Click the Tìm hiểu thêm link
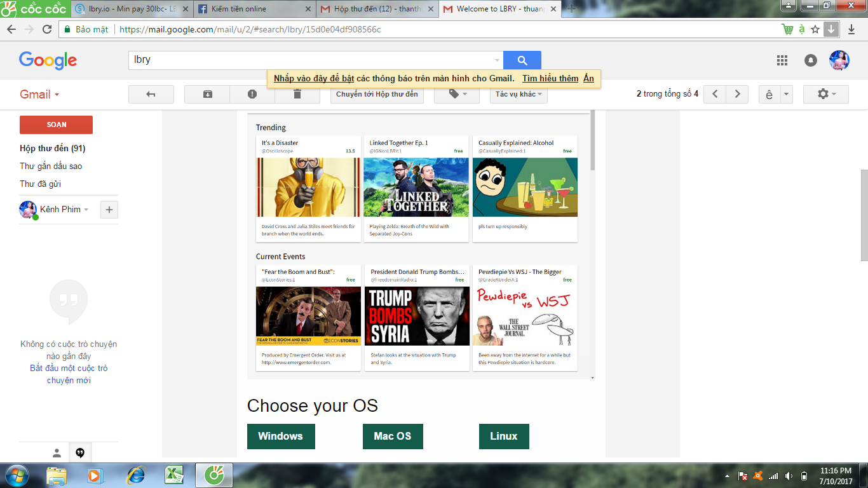868x488 pixels. [550, 79]
